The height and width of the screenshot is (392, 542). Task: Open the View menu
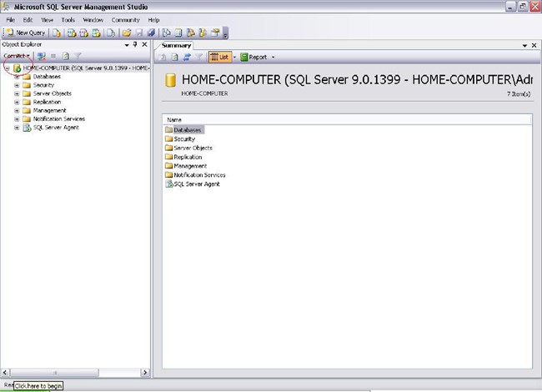click(48, 20)
